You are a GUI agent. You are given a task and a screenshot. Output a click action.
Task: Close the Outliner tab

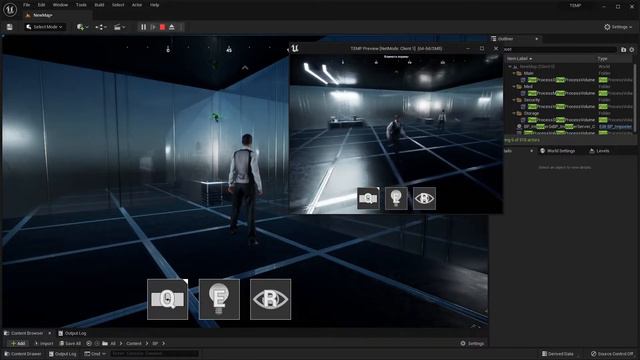pos(537,39)
